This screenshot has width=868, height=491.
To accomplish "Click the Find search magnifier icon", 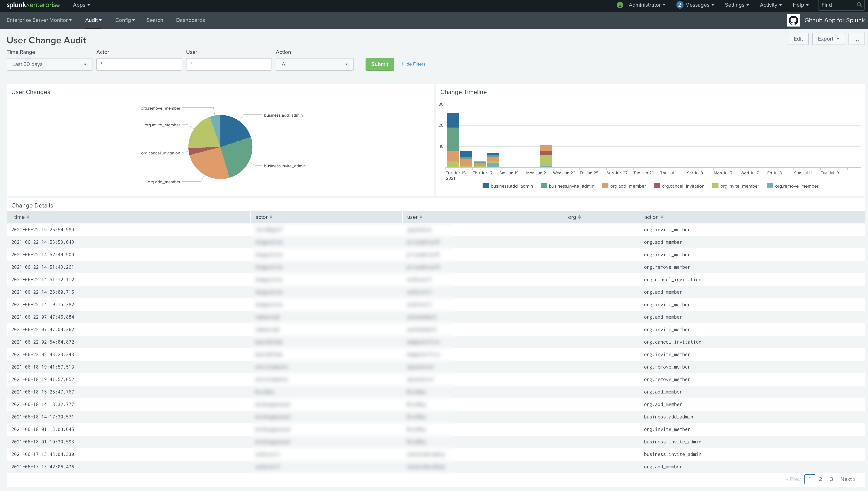I will point(859,5).
